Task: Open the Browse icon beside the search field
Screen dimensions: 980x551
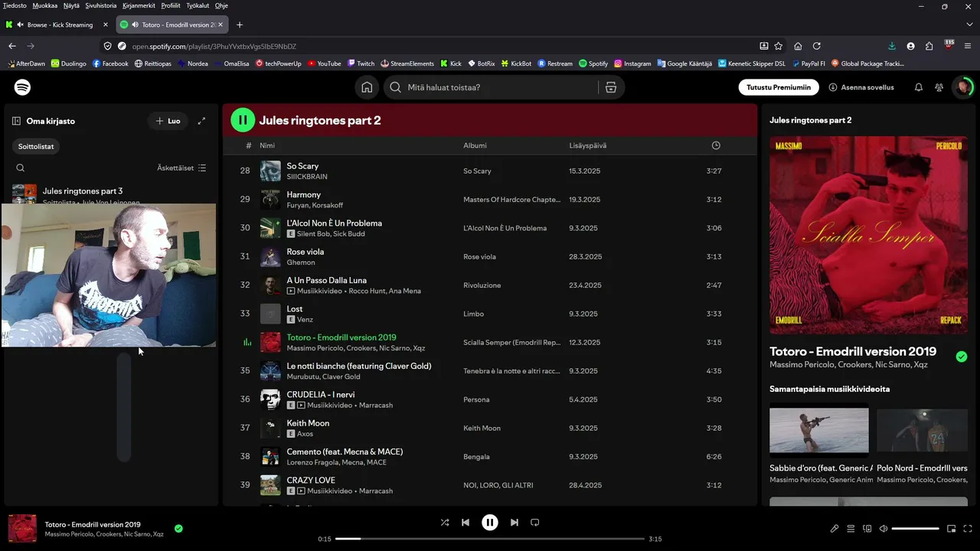Action: point(611,87)
